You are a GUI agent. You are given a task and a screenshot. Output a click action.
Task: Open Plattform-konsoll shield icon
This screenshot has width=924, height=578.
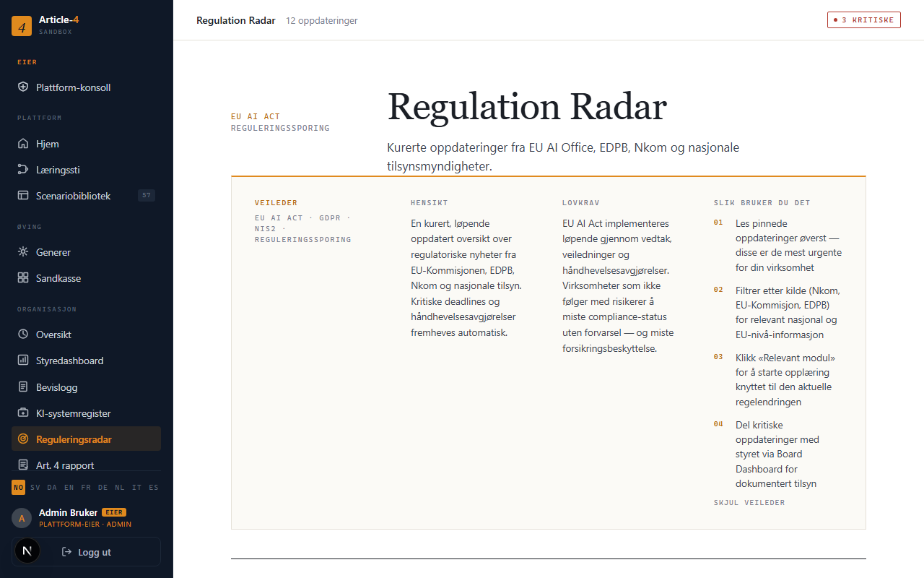pos(23,87)
